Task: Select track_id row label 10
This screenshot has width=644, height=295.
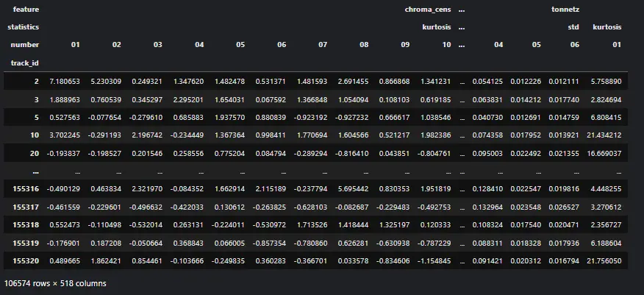Action: coord(35,135)
